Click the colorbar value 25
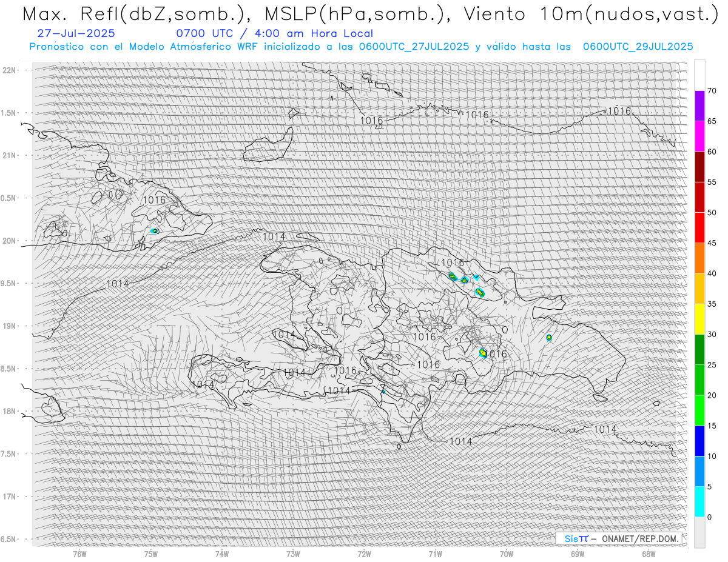Image resolution: width=728 pixels, height=562 pixels. (x=712, y=364)
